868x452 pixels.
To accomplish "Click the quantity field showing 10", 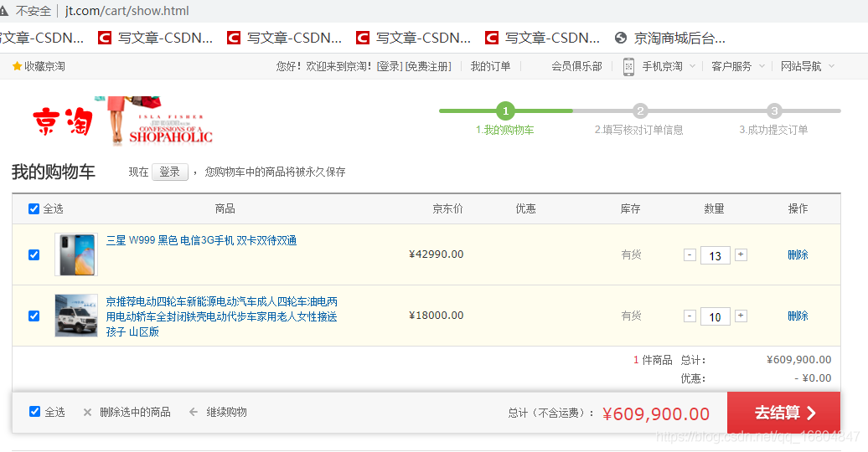I will [x=716, y=316].
